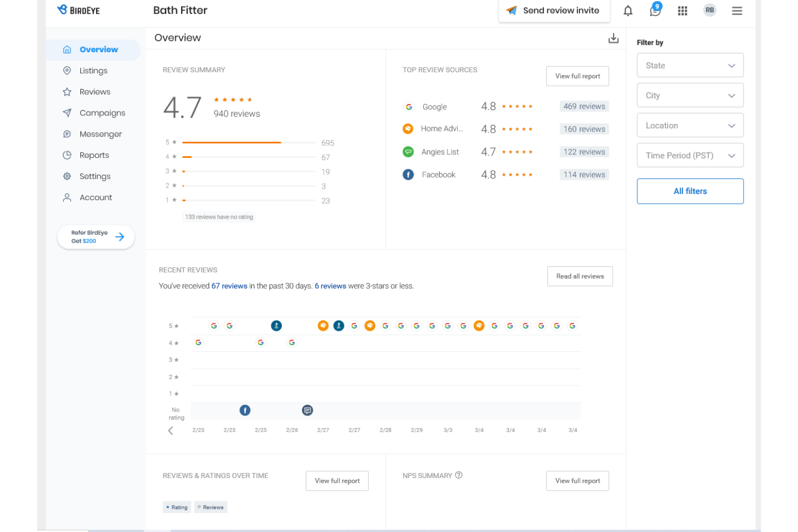Click the Filter by heading
798x532 pixels.
pyautogui.click(x=650, y=43)
